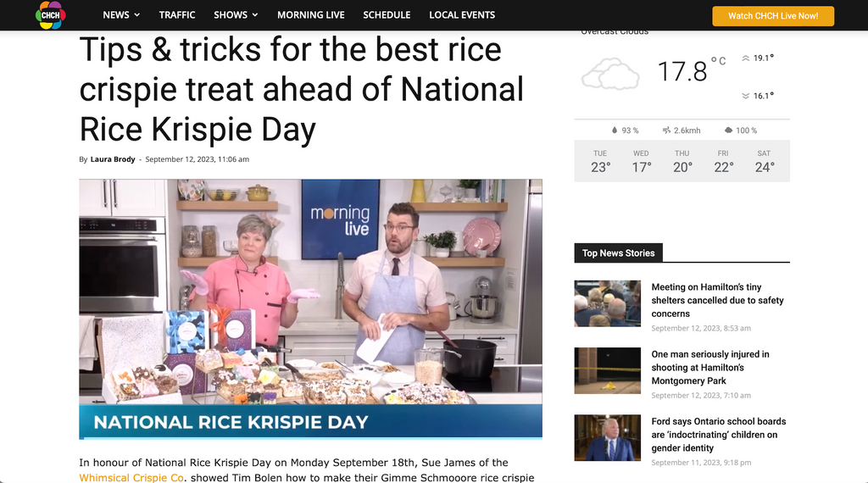This screenshot has width=868, height=483.
Task: Click the article title heading
Action: click(x=301, y=89)
